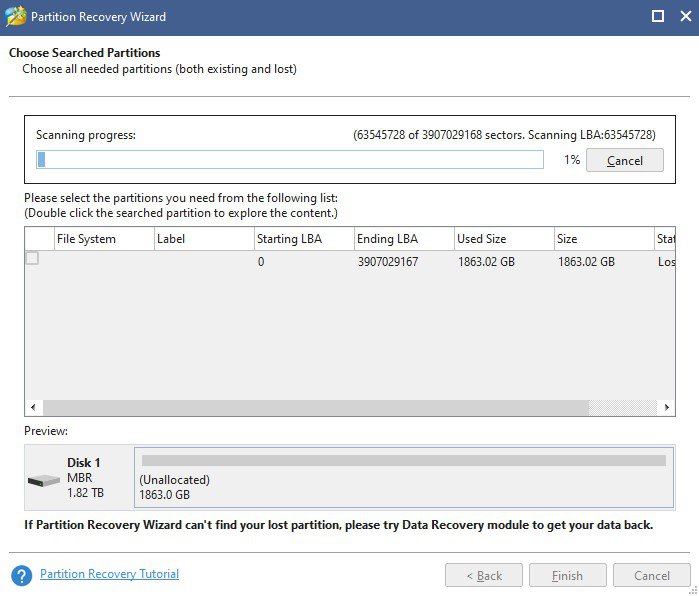Click the Ending LBA column header
The image size is (699, 596).
point(387,239)
